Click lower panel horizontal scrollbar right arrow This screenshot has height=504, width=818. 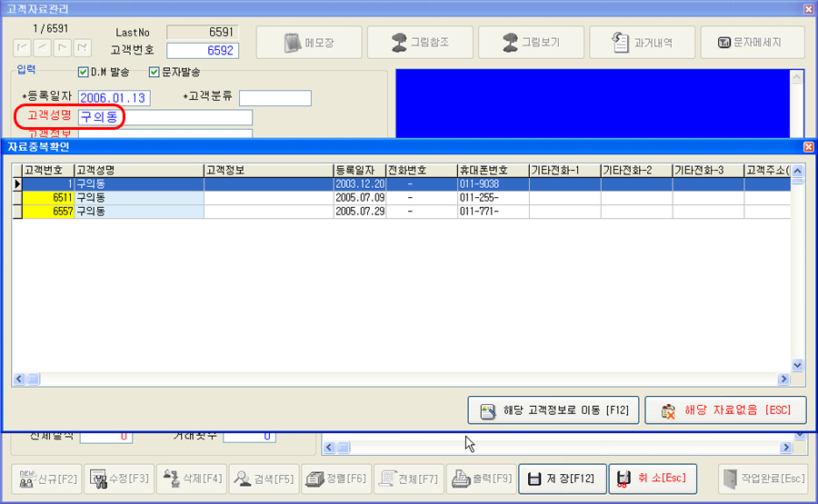pyautogui.click(x=786, y=447)
